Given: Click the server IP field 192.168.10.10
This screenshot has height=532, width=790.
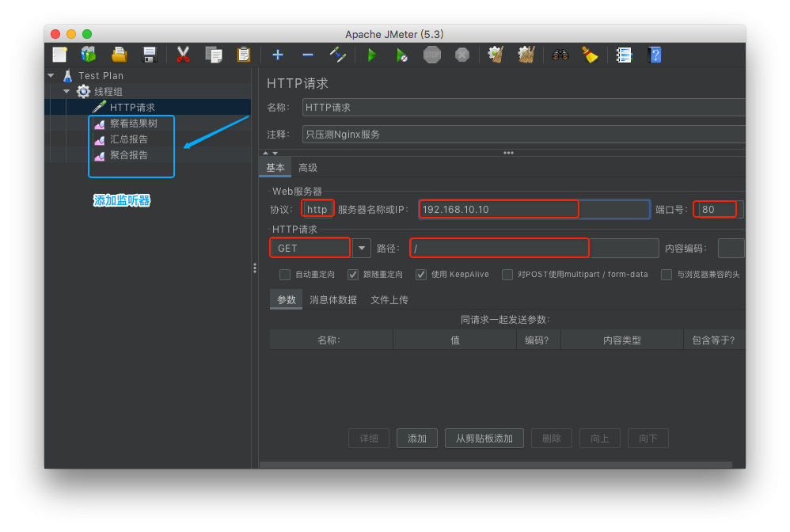Looking at the screenshot, I should tap(499, 210).
